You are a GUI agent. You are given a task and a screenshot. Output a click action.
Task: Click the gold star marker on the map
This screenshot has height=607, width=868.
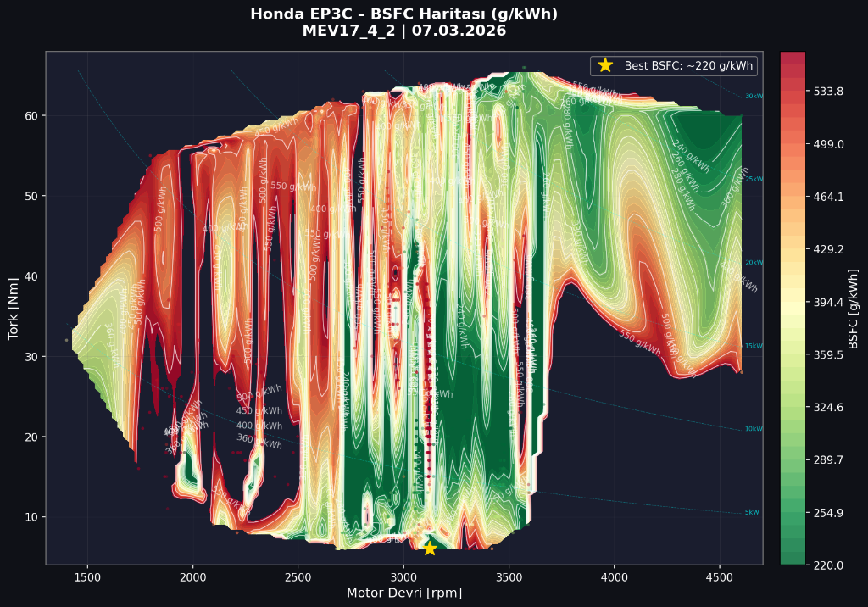click(x=430, y=549)
